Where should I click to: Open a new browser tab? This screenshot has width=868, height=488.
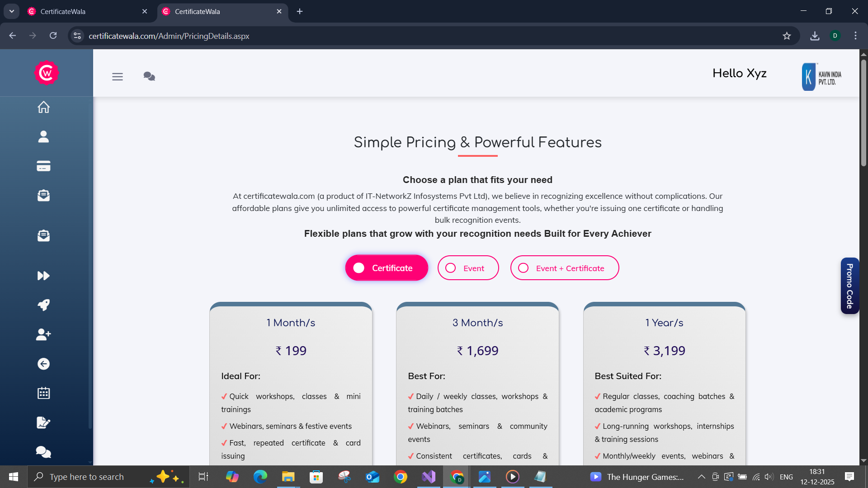pos(300,11)
